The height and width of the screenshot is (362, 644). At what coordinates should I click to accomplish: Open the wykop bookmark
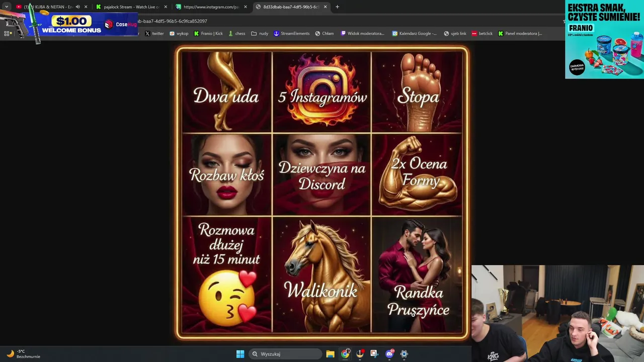179,34
